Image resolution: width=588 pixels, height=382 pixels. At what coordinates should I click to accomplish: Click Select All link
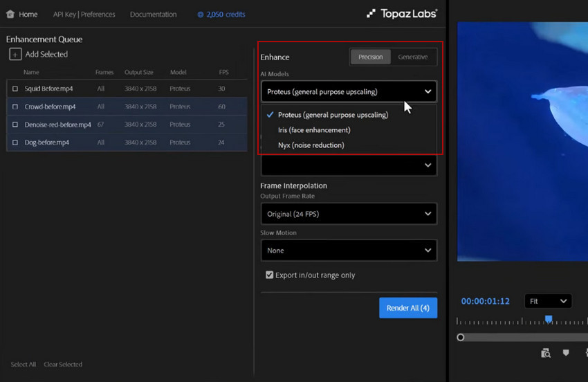24,365
